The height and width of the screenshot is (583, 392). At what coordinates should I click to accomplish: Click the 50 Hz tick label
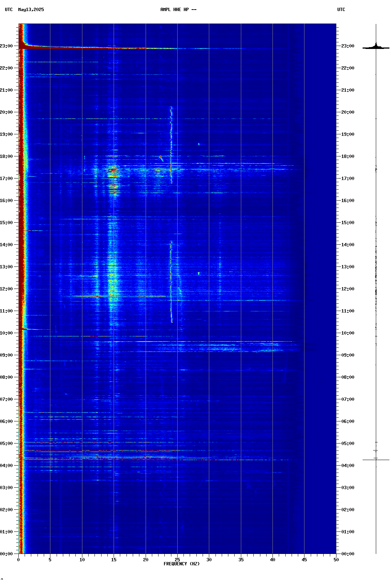pyautogui.click(x=336, y=560)
